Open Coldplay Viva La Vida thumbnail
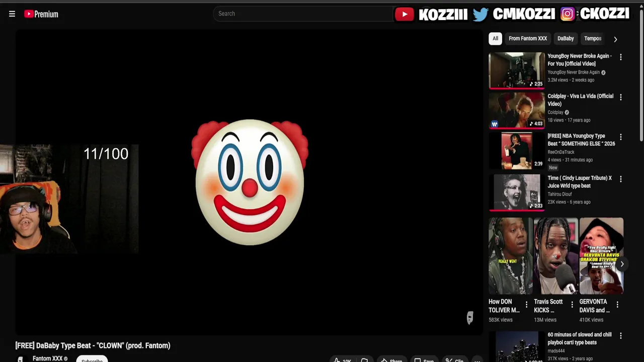This screenshot has height=362, width=644. (517, 110)
